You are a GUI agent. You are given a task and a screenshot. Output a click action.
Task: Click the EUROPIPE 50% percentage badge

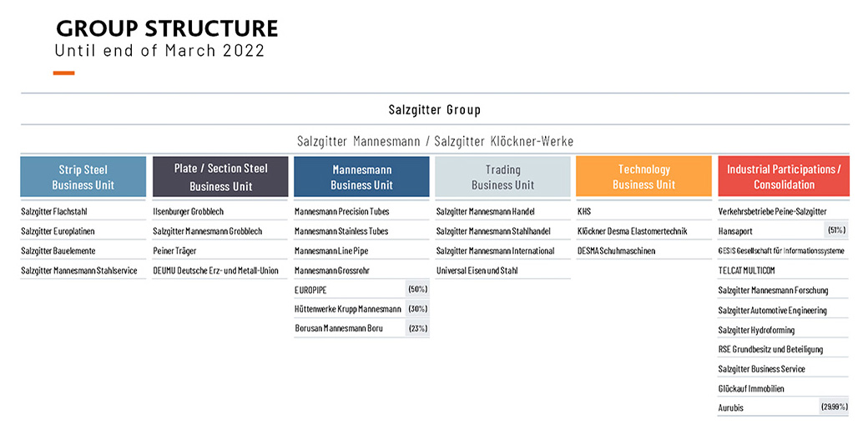coord(418,290)
